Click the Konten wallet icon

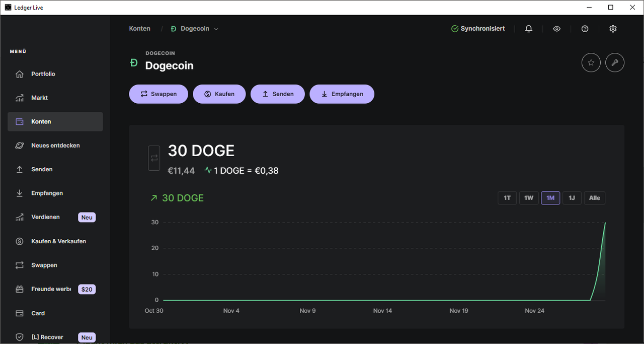[20, 122]
